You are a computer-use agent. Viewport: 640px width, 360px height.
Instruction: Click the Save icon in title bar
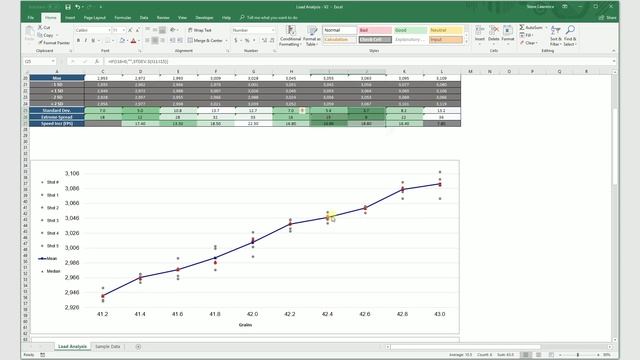pyautogui.click(x=68, y=7)
